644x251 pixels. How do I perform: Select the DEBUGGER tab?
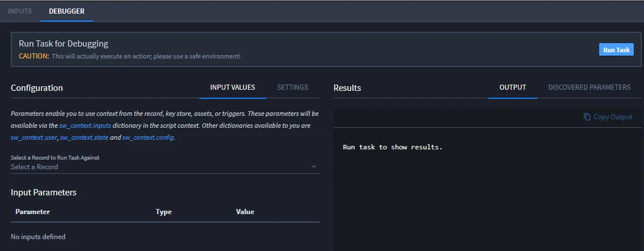66,11
